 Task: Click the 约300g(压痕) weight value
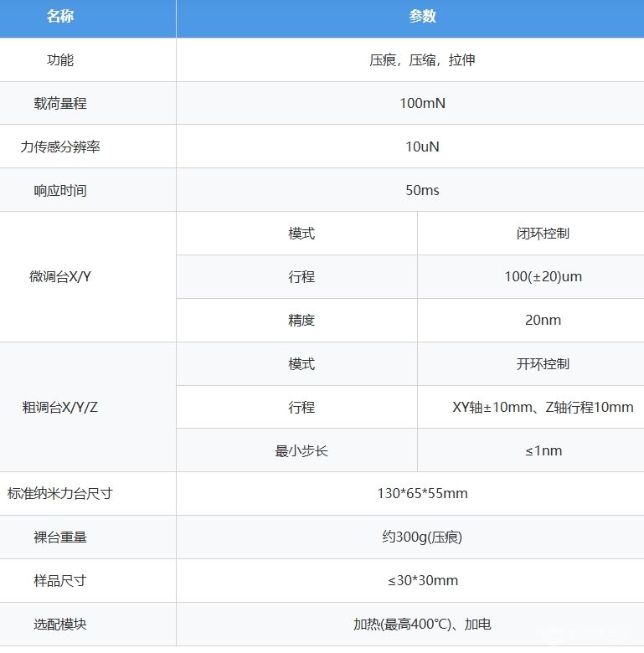click(422, 537)
